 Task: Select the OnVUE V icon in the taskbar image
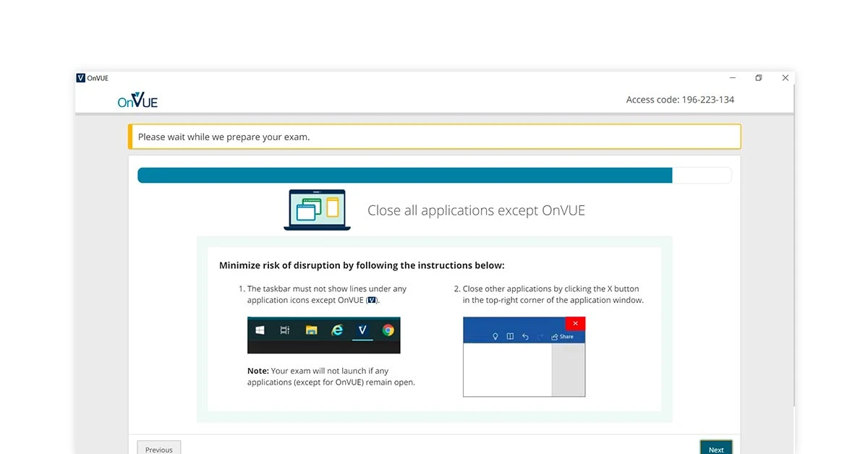tap(362, 330)
